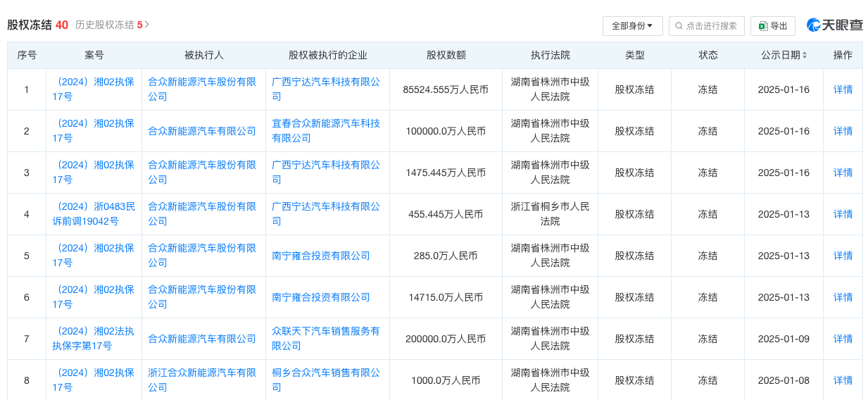Click the 点击进行搜索 search field
The width and height of the screenshot is (868, 400).
click(x=706, y=26)
